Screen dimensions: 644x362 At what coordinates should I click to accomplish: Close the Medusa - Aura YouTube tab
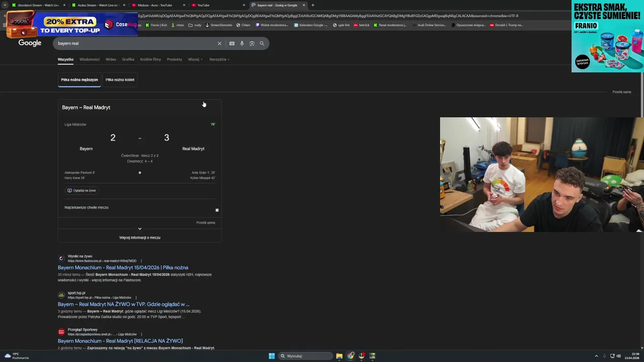tap(184, 5)
